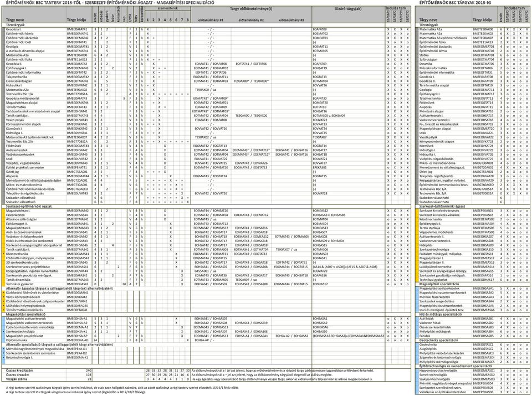The image size is (532, 396).
Task: Click the Magasépítéstan I. subject name
Action: 18,211
